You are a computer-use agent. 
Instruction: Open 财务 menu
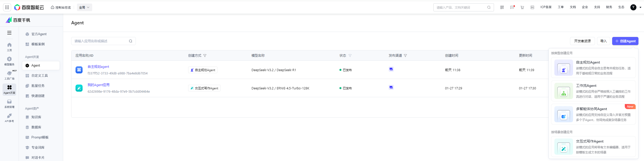609,7
